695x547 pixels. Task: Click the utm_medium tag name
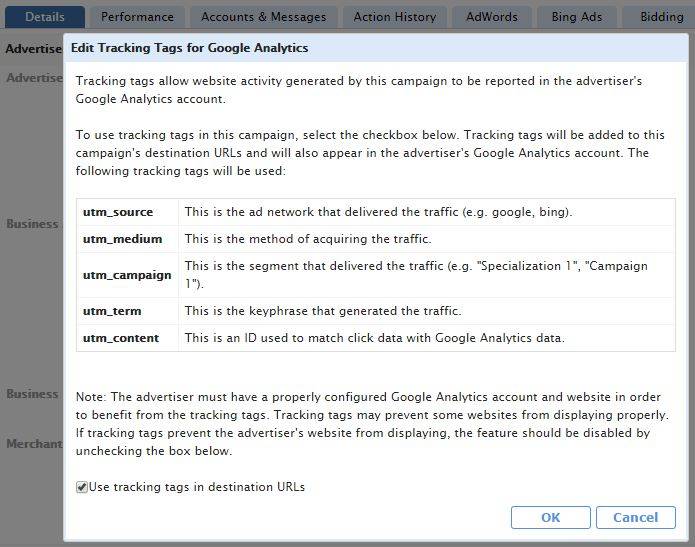[122, 239]
